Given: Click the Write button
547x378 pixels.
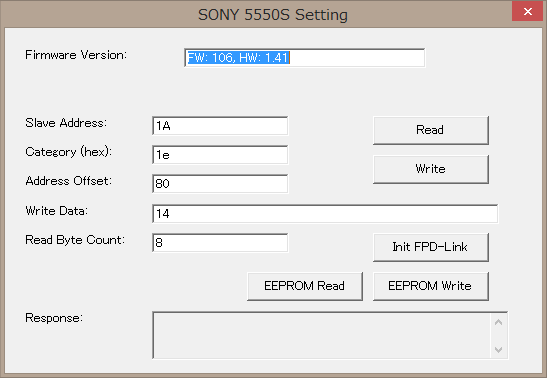Looking at the screenshot, I should (x=431, y=169).
